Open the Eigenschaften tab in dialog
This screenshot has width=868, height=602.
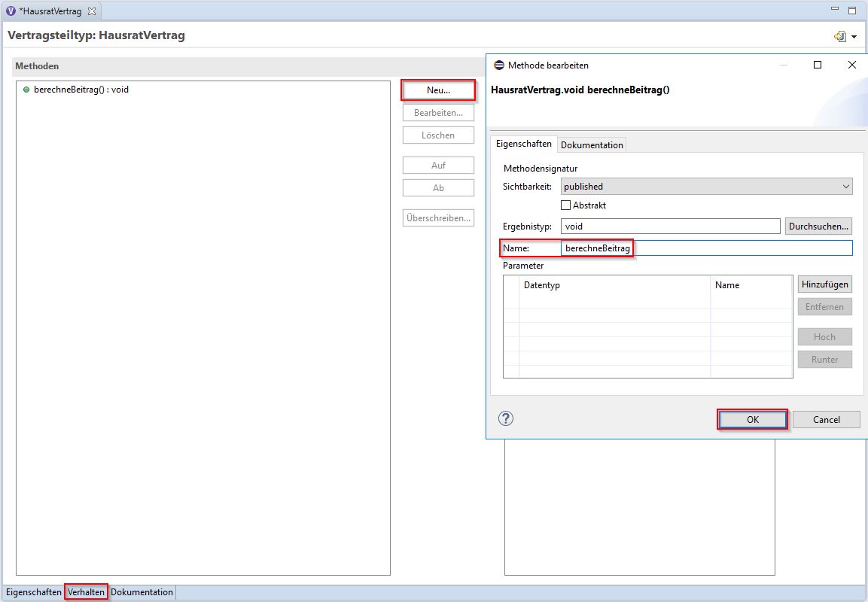click(x=524, y=144)
